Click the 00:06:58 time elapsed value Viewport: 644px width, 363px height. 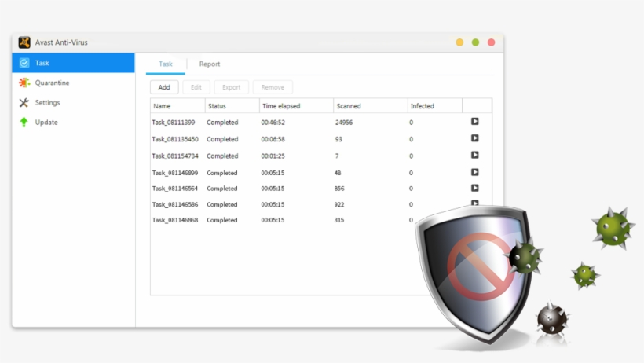[273, 139]
